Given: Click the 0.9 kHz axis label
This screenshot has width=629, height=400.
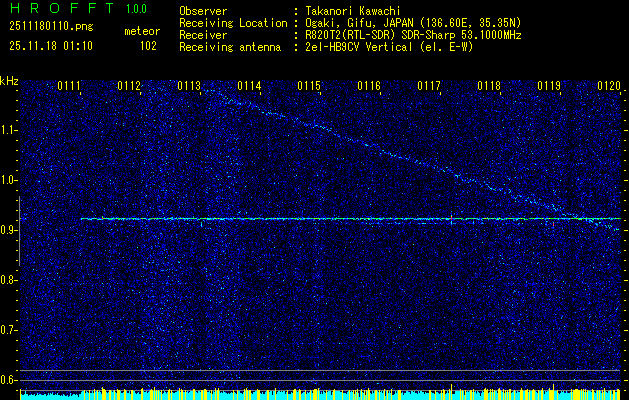Looking at the screenshot, I should coord(9,230).
